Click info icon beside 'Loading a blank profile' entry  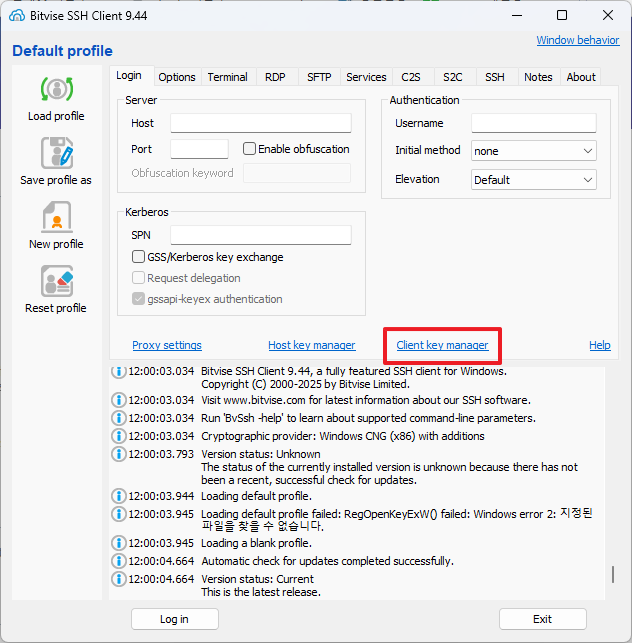pyautogui.click(x=119, y=543)
